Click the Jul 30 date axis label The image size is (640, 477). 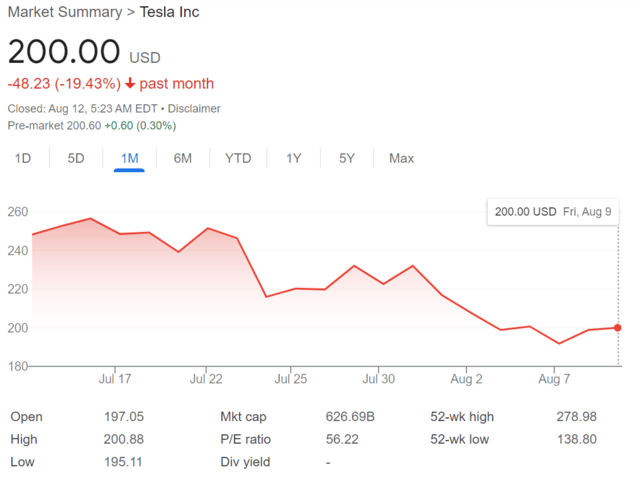[378, 379]
